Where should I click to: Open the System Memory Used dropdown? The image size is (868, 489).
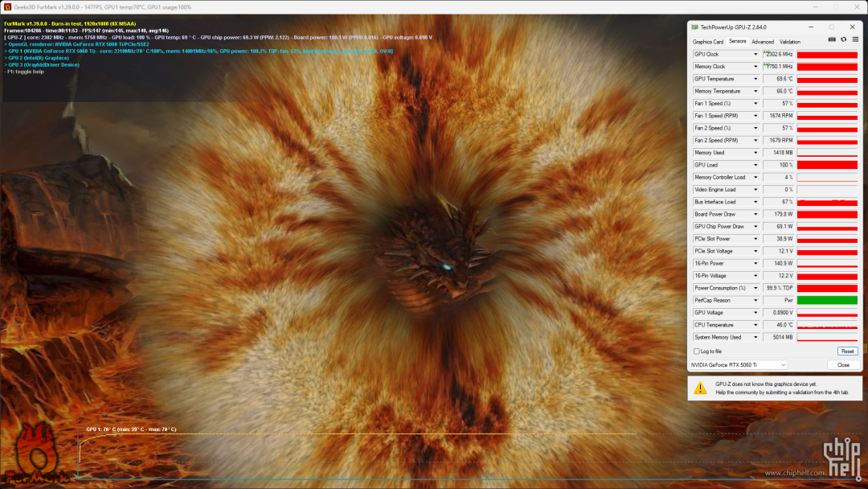(755, 337)
